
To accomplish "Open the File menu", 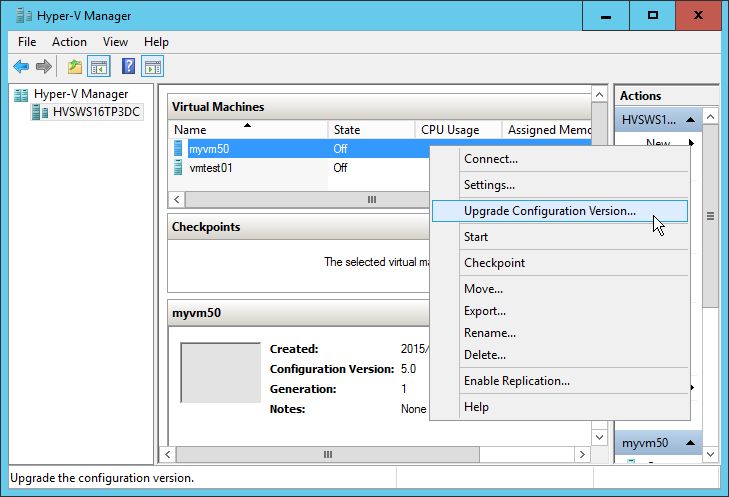I will 27,42.
